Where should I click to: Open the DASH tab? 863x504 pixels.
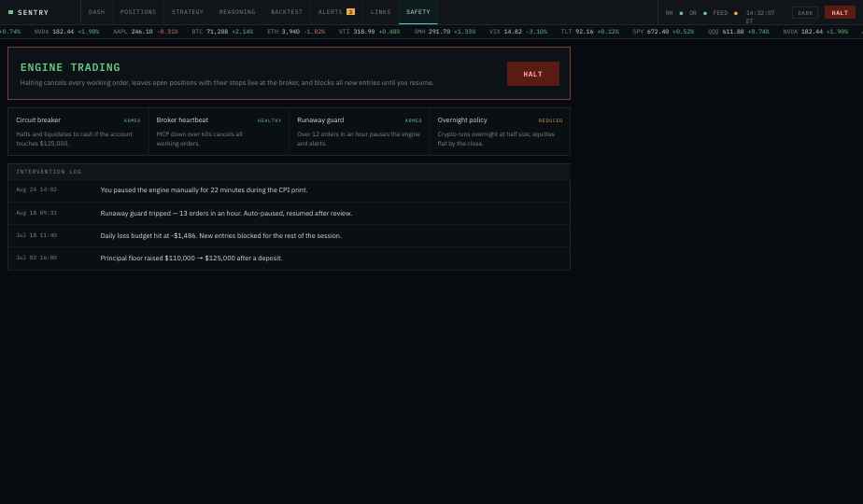click(x=96, y=11)
